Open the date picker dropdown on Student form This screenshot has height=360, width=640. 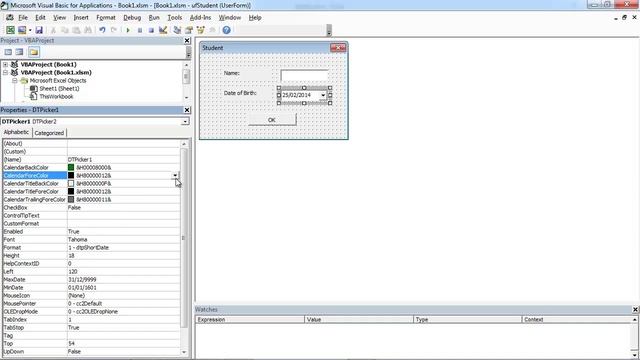(323, 95)
